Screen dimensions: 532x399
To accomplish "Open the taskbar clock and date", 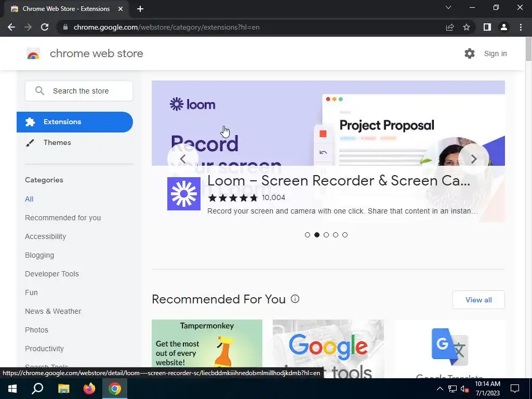I will (487, 389).
